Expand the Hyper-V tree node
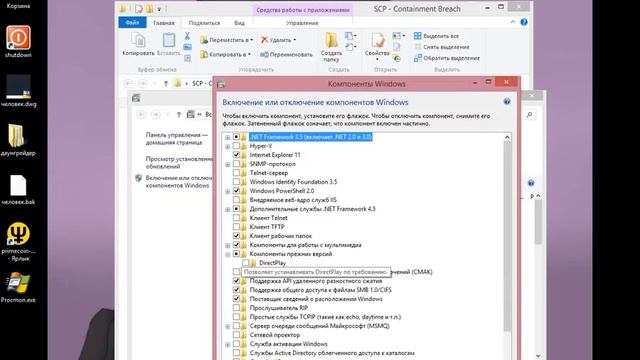The height and width of the screenshot is (360, 640). [228, 146]
